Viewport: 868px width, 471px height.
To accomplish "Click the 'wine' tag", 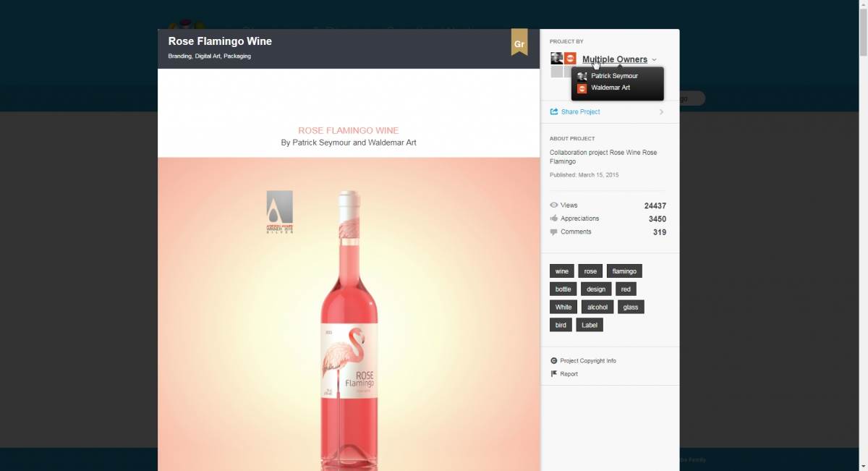I will [x=562, y=271].
